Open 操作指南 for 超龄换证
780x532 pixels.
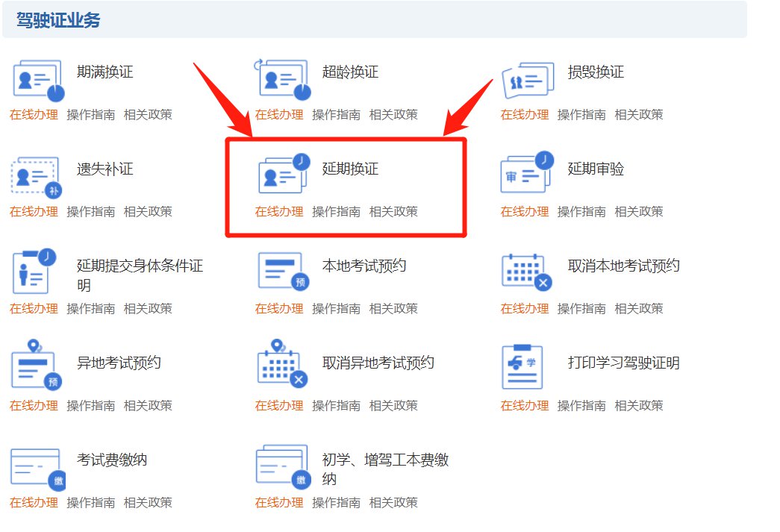click(x=337, y=115)
